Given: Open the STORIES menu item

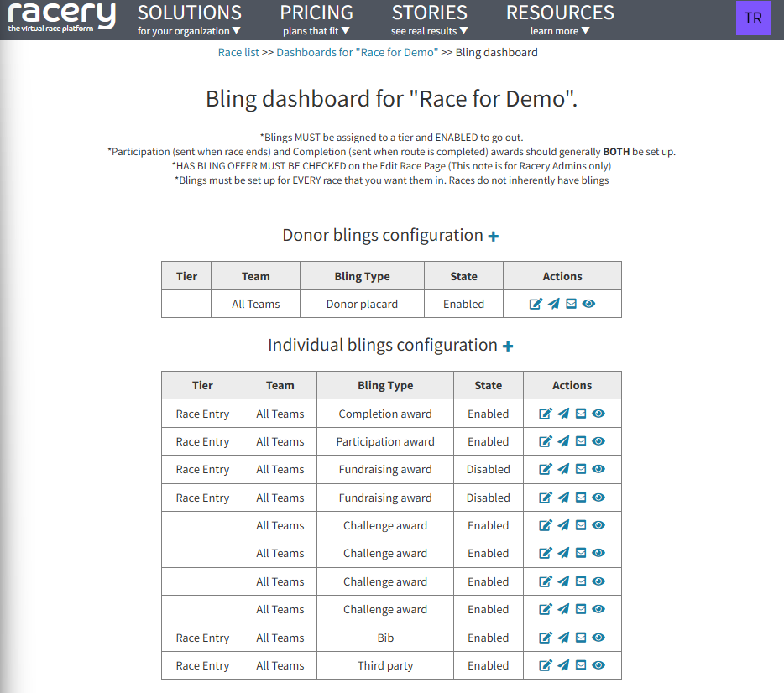Looking at the screenshot, I should 429,18.
